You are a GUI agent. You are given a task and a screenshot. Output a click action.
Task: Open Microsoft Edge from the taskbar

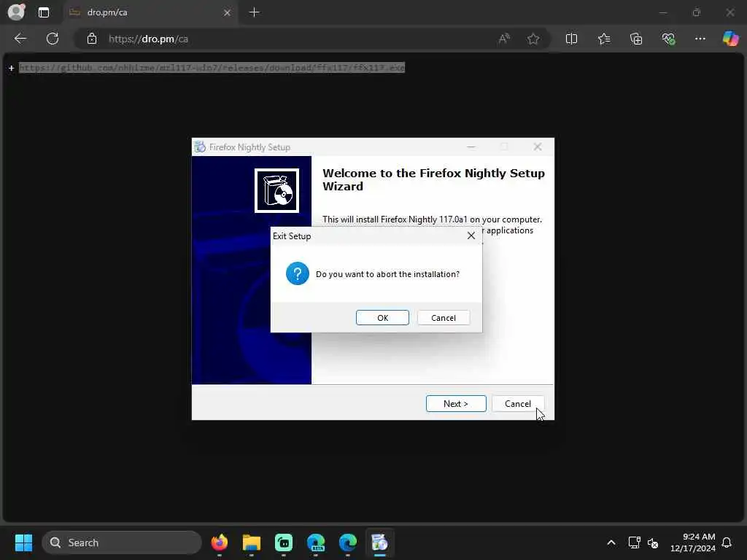point(348,542)
